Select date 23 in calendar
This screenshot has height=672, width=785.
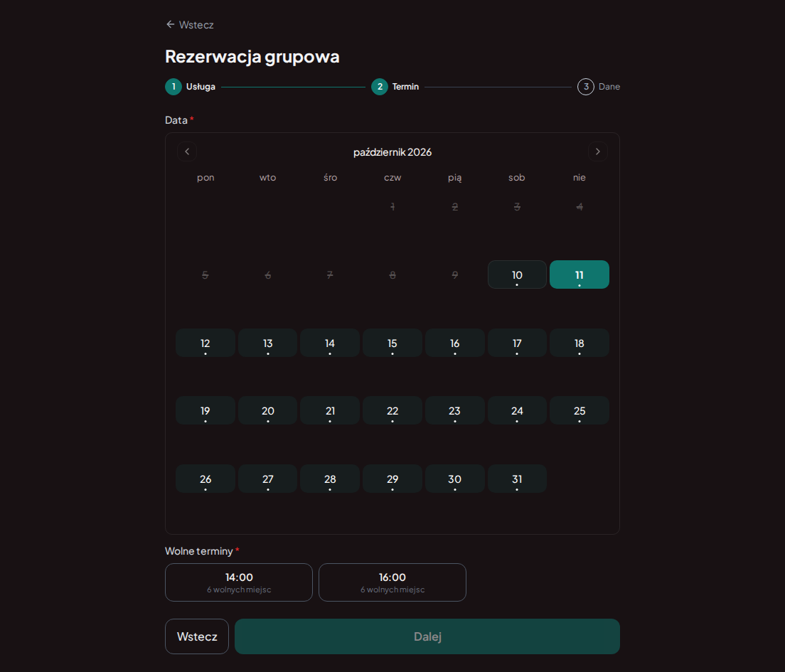[454, 410]
